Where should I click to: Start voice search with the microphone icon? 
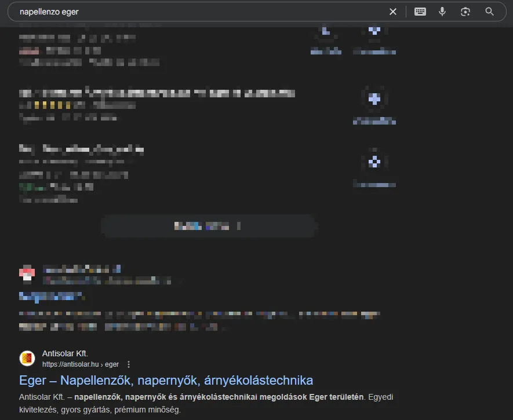click(442, 12)
